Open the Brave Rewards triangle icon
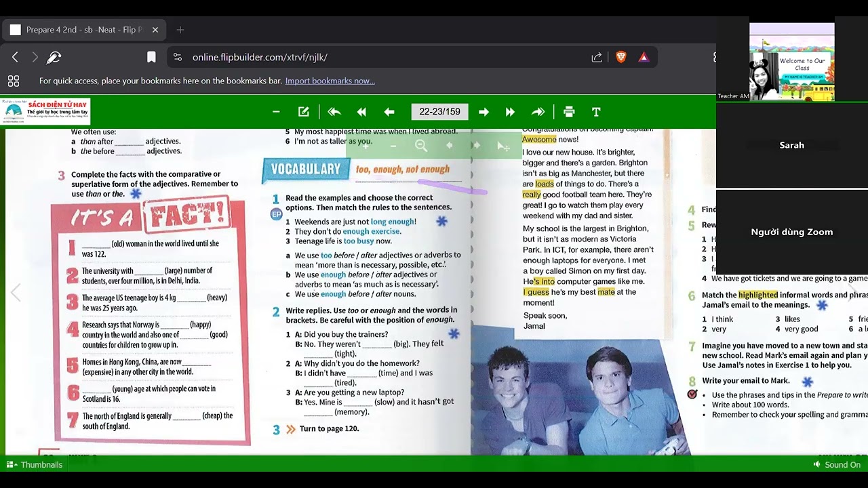This screenshot has width=868, height=488. (x=644, y=58)
